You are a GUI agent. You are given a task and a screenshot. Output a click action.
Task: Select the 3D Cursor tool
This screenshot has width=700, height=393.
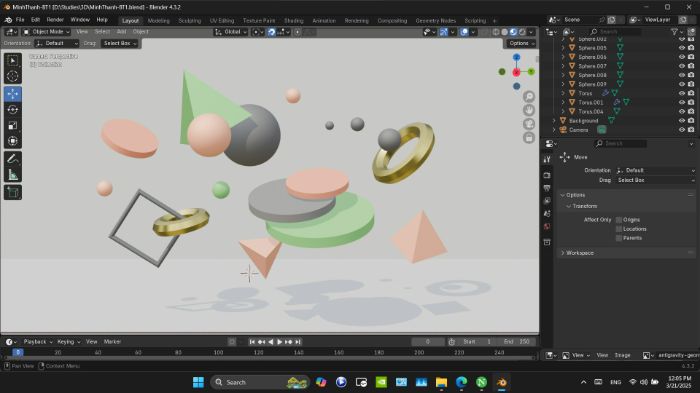click(12, 76)
